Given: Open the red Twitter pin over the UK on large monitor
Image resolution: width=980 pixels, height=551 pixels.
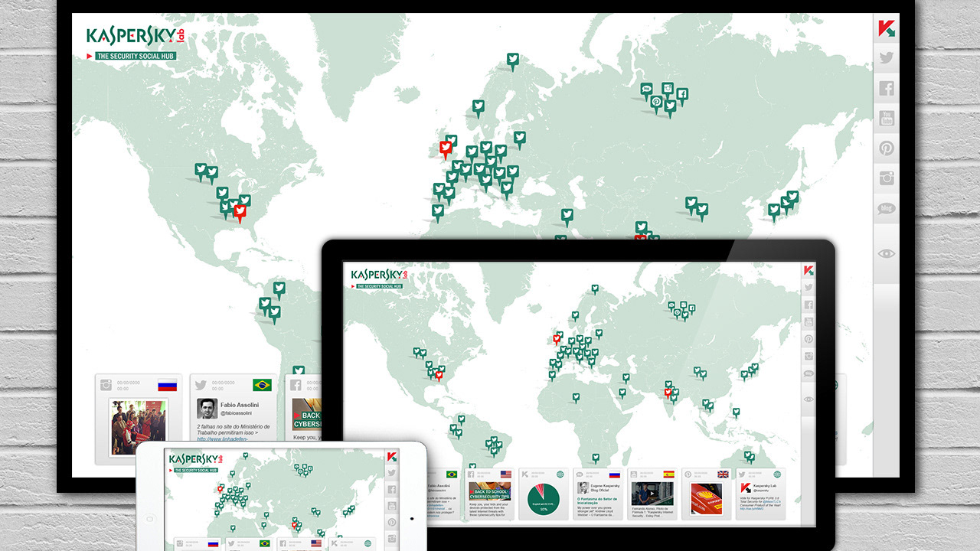Looking at the screenshot, I should point(446,149).
